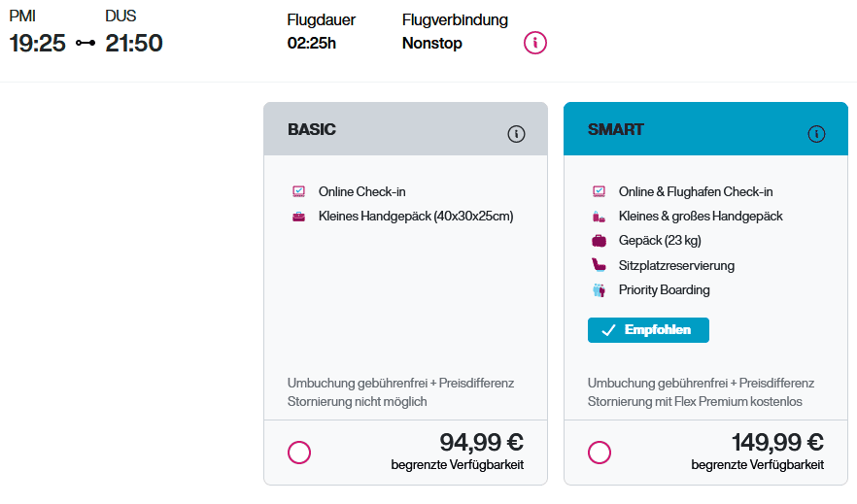Image resolution: width=857 pixels, height=504 pixels.
Task: Select the BASIC fare radio button
Action: click(299, 453)
